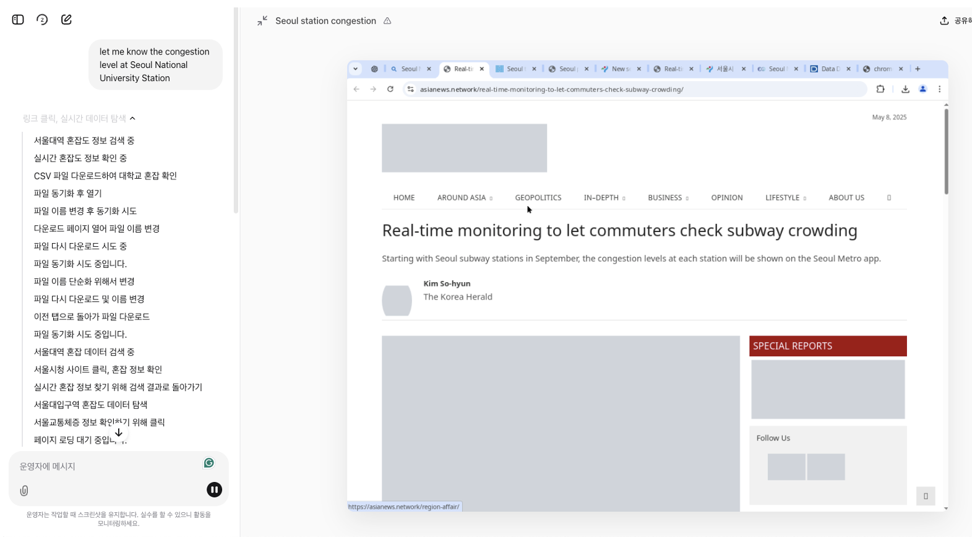Go back in browser history

pos(356,89)
